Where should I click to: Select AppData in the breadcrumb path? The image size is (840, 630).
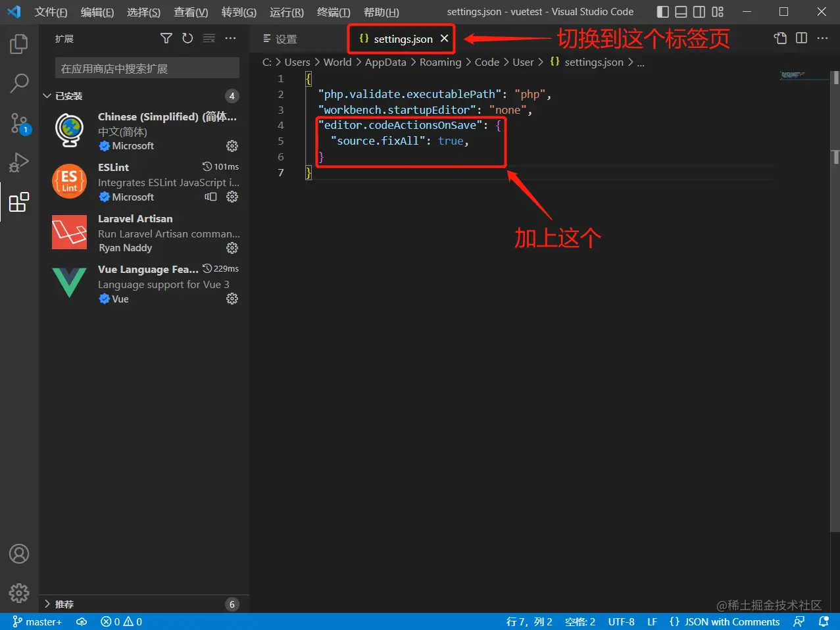click(385, 62)
